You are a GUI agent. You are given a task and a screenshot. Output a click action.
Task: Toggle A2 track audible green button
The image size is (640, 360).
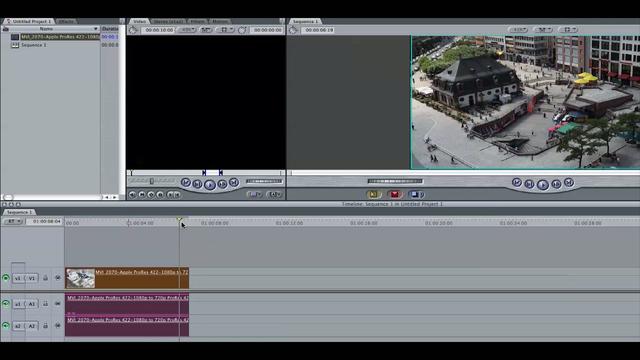click(6, 326)
